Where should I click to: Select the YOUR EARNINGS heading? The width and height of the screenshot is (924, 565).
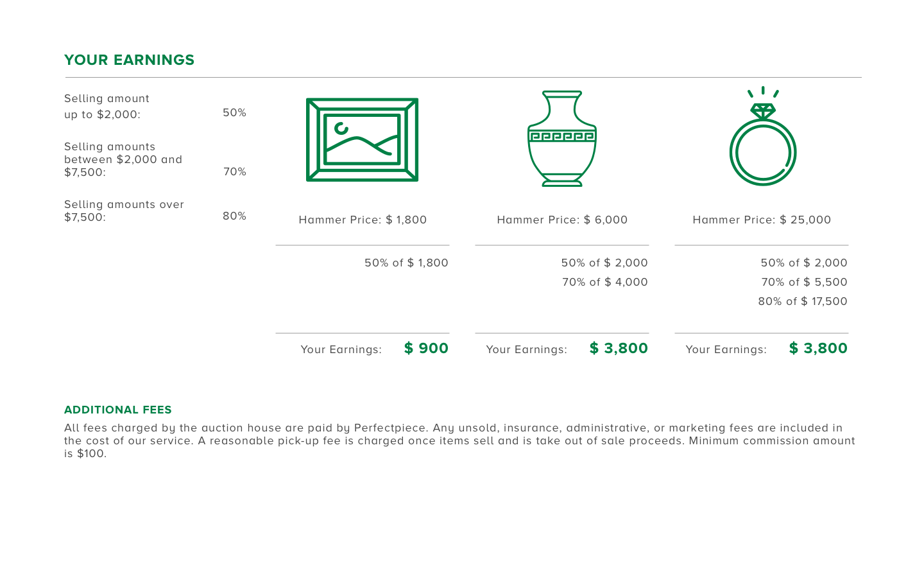tap(129, 60)
